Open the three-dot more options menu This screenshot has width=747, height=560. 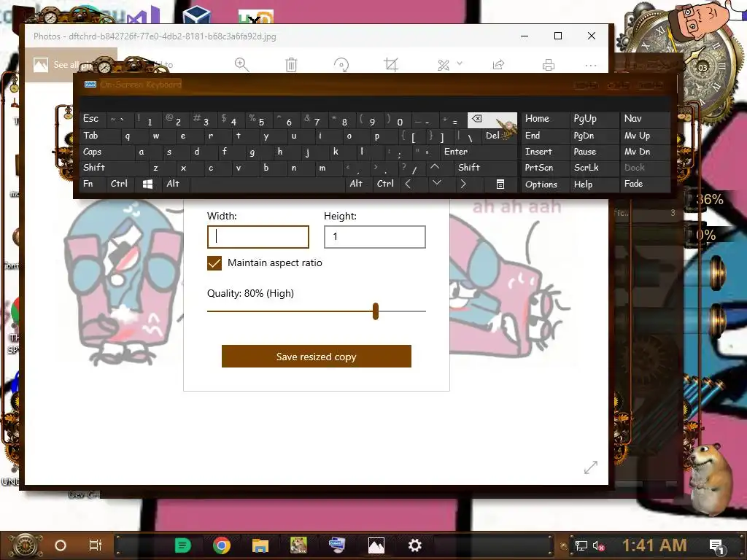click(x=591, y=65)
